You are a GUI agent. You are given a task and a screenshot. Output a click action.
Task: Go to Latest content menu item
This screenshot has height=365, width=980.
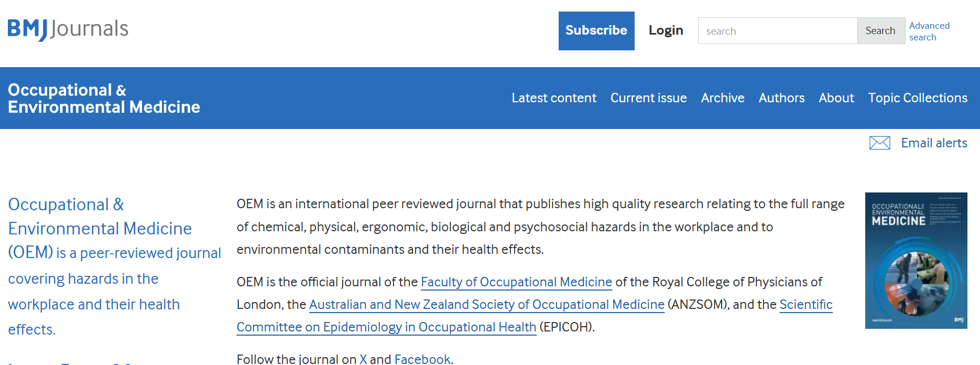tap(554, 98)
